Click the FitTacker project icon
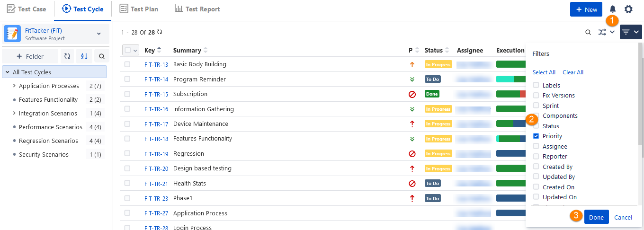Viewport: 644px width, 230px height. pos(12,34)
